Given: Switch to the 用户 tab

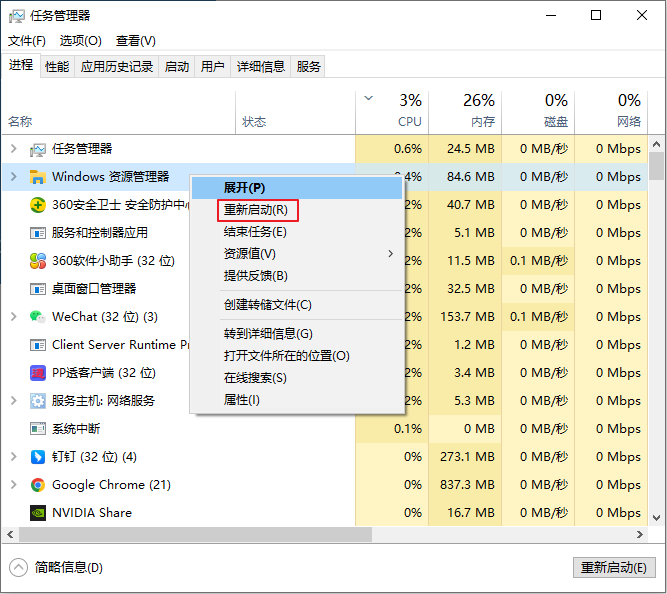Looking at the screenshot, I should tap(212, 67).
